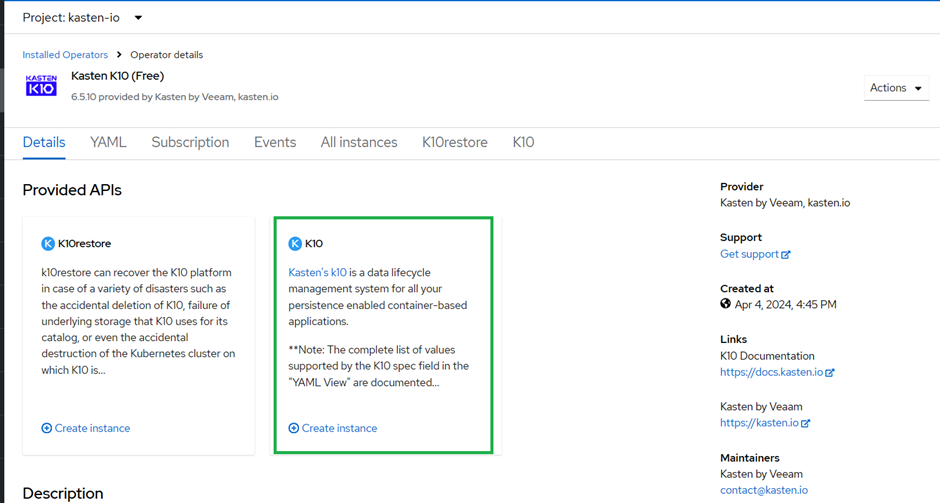Click the breadcrumb chevron separator icon

(119, 55)
